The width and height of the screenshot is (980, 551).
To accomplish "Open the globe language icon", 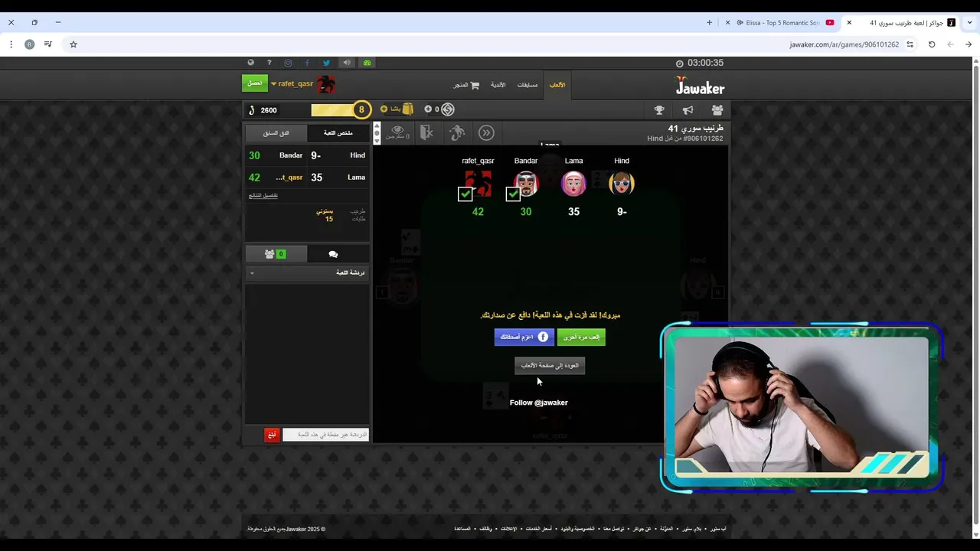I will point(250,63).
